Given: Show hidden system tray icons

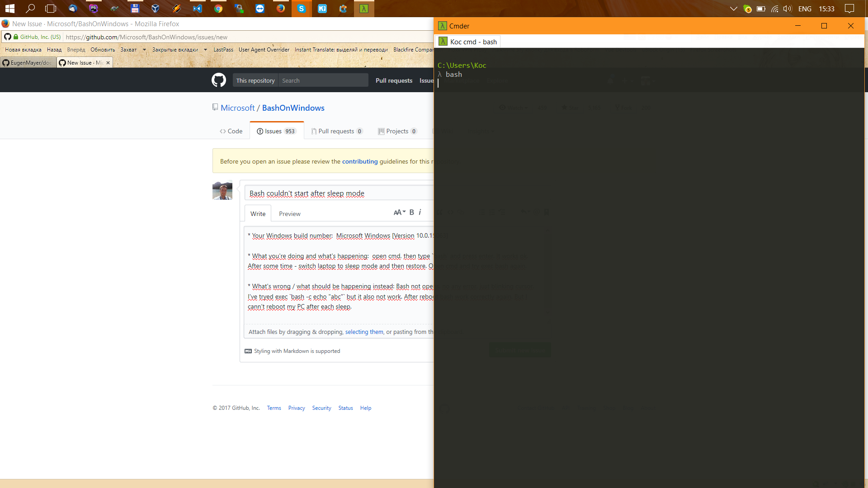Looking at the screenshot, I should (x=734, y=9).
